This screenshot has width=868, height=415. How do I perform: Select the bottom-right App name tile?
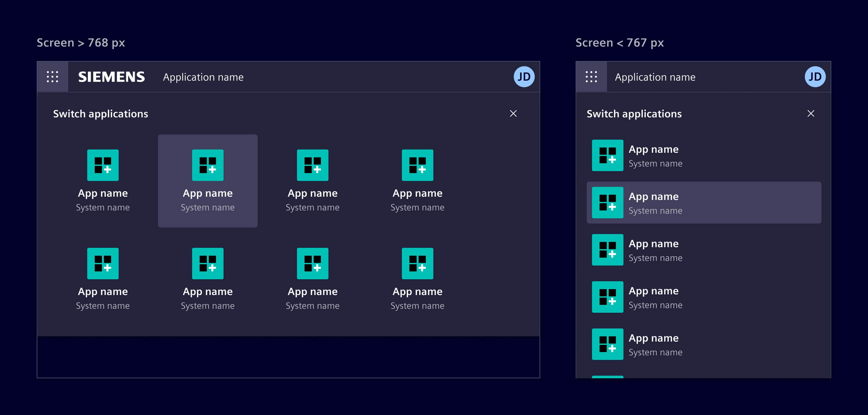(x=418, y=280)
